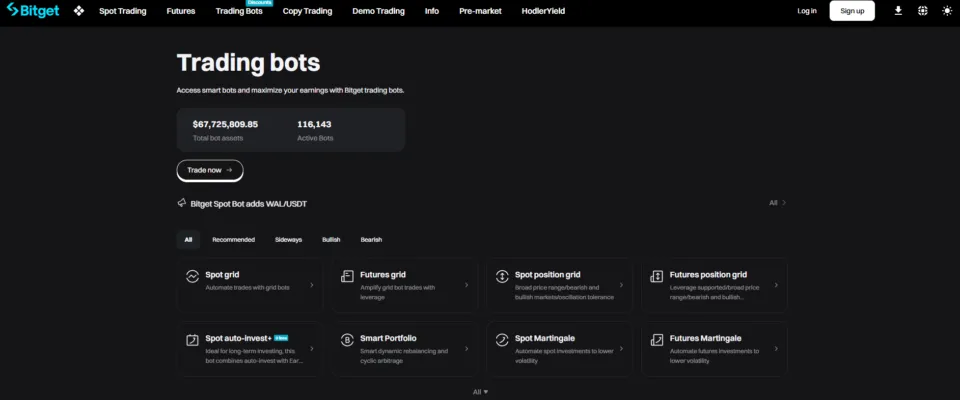Open Spot Trading menu
The width and height of the screenshot is (960, 400).
click(x=122, y=11)
